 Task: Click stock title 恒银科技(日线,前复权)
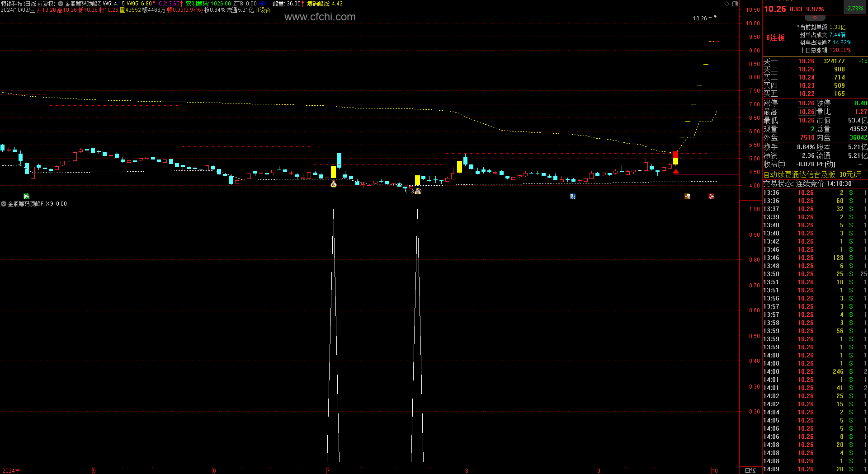pos(28,4)
